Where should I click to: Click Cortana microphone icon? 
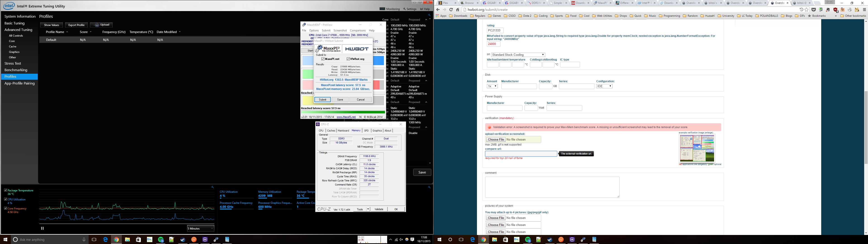point(84,240)
